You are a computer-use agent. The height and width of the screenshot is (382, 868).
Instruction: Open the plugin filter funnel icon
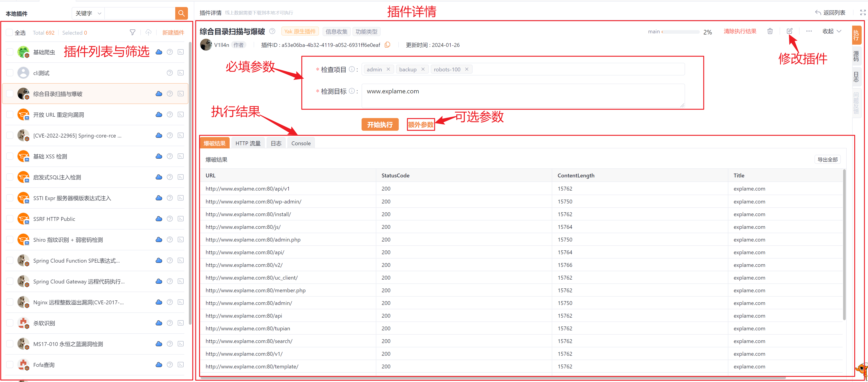pos(132,32)
